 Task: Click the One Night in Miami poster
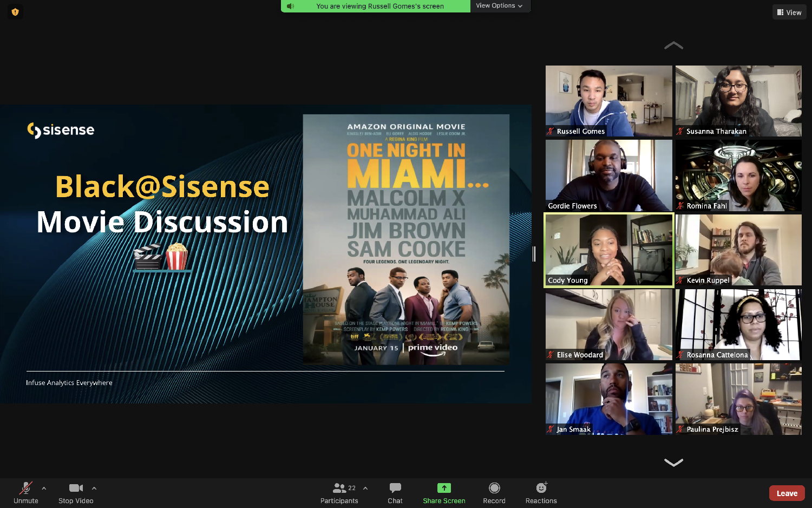[x=406, y=239]
